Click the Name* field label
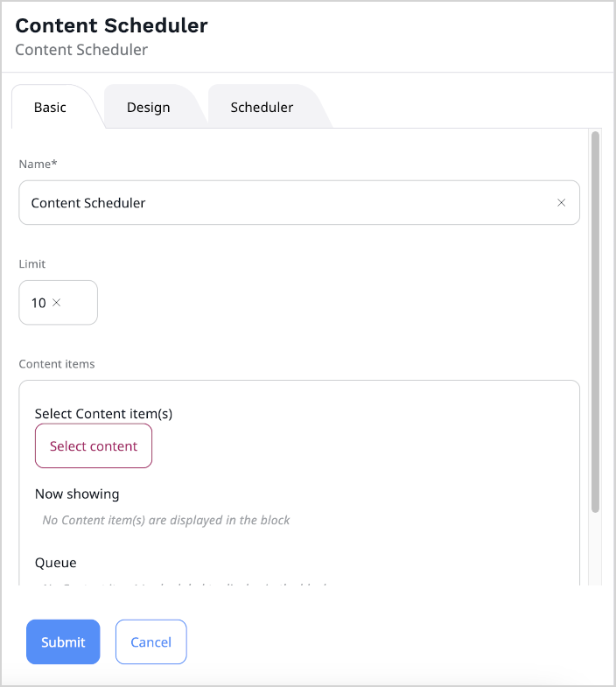Viewport: 616px width, 687px height. point(38,164)
